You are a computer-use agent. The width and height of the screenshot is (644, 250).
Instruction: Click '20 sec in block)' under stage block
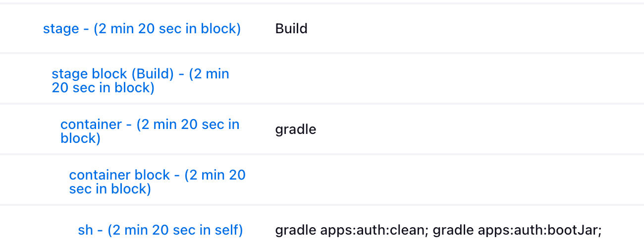103,88
